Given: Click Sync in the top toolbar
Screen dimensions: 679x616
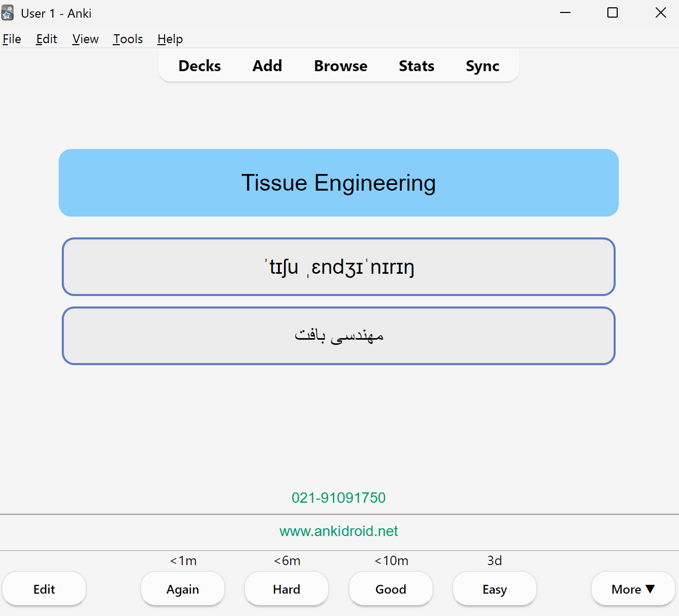Looking at the screenshot, I should tap(482, 66).
